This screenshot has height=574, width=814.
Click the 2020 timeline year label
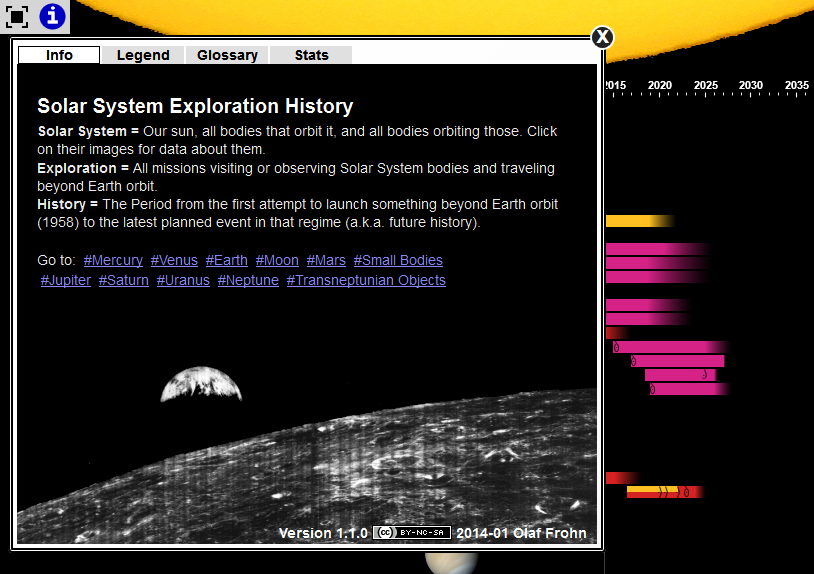click(660, 85)
